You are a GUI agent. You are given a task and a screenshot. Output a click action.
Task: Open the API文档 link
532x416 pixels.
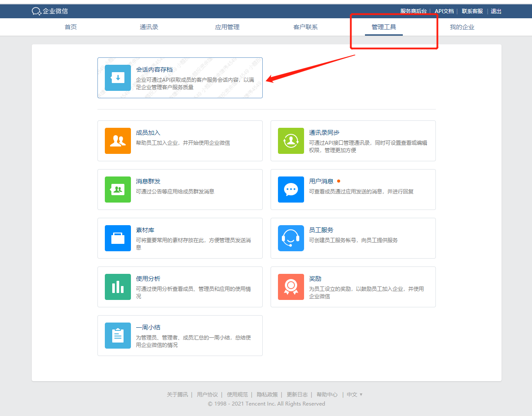click(444, 11)
